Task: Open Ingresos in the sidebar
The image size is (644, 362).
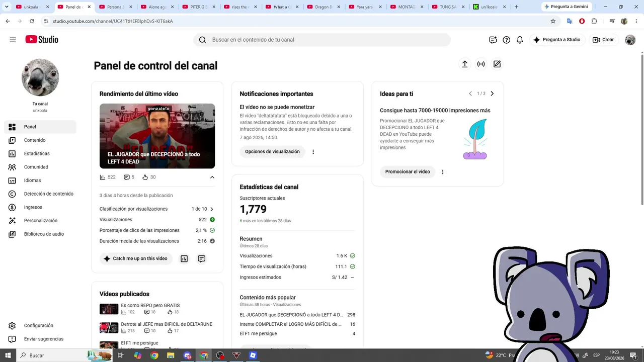Action: click(40, 207)
